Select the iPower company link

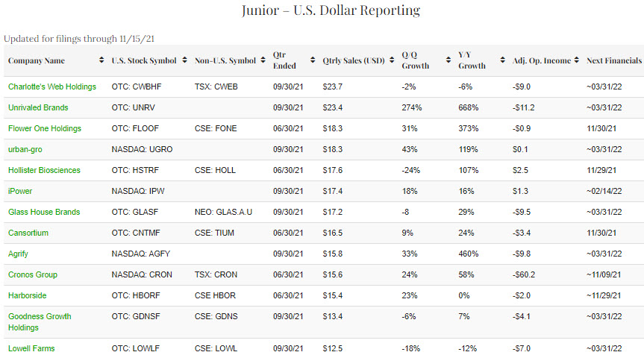20,191
